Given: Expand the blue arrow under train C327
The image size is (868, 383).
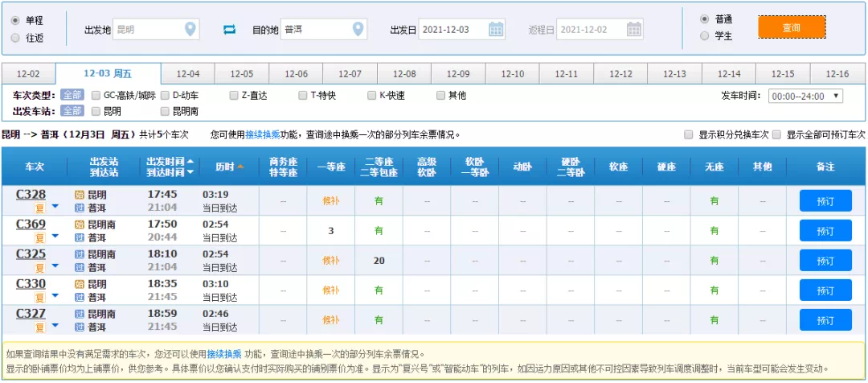Looking at the screenshot, I should (x=55, y=326).
